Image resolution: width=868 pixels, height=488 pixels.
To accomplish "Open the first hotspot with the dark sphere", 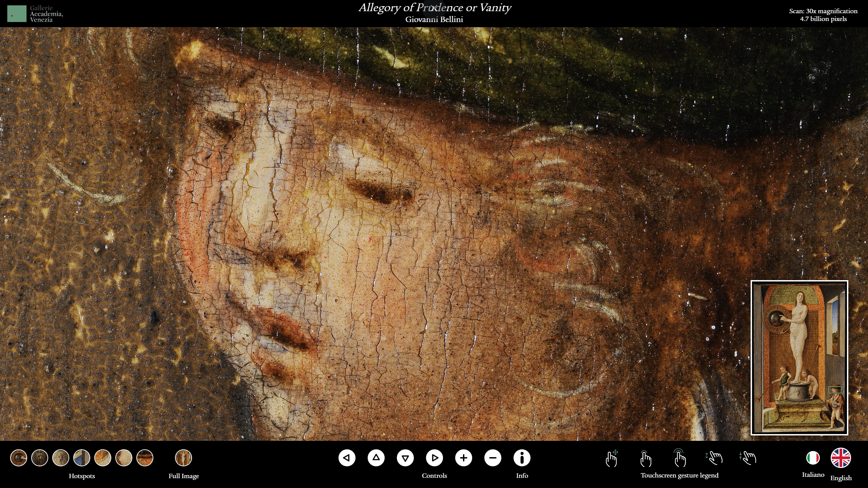I will tap(19, 458).
